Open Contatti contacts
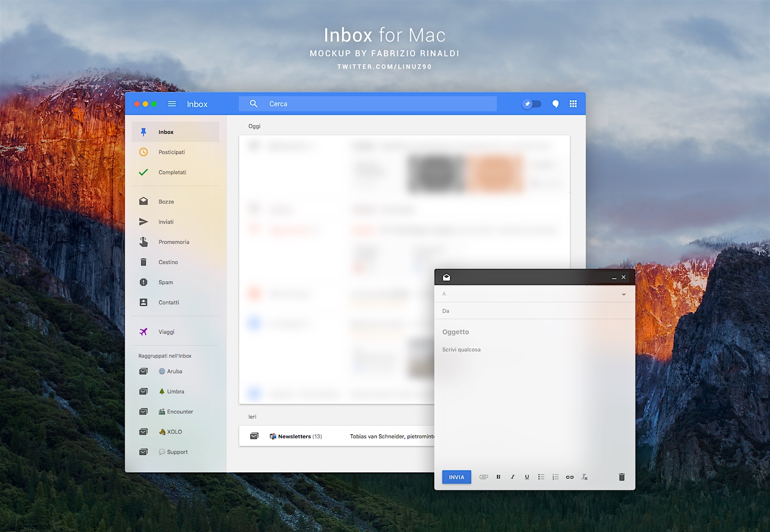The image size is (770, 532). (x=176, y=302)
